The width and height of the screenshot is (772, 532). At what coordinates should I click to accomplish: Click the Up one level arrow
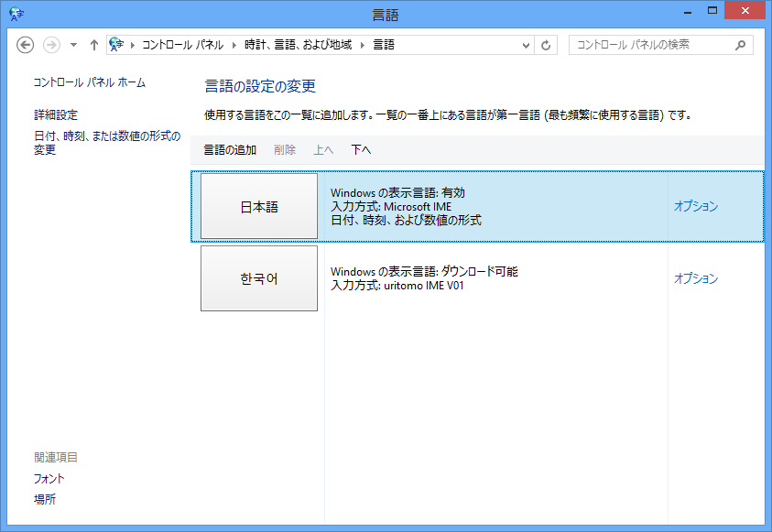[x=93, y=45]
